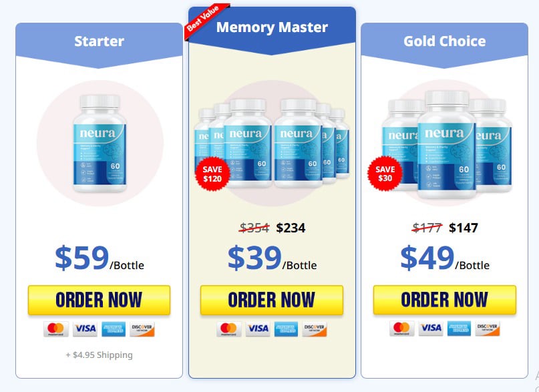Click the SAVE $30 red badge
The width and height of the screenshot is (539, 392).
[385, 174]
